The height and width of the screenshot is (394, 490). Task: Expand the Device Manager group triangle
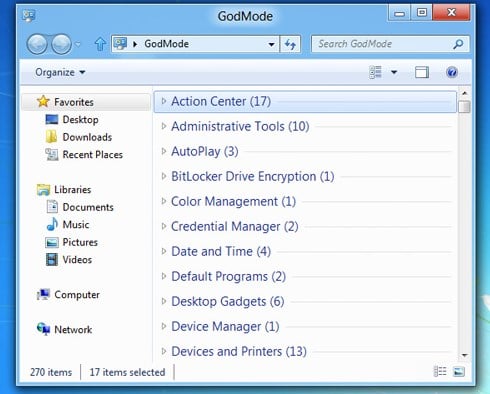(x=164, y=326)
